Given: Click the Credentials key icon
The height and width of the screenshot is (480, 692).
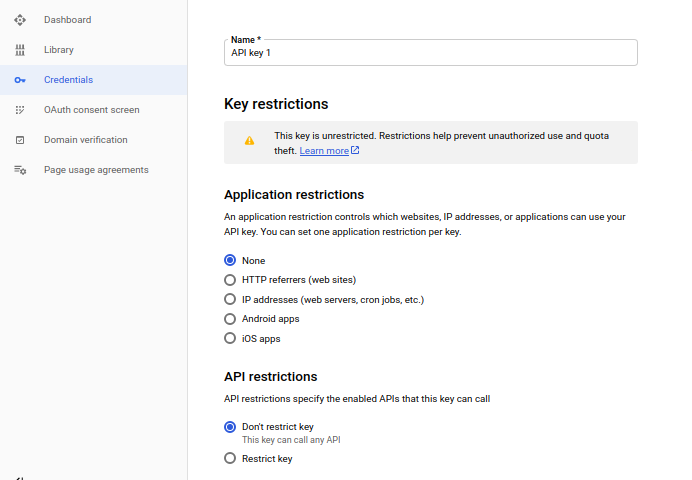Looking at the screenshot, I should [x=20, y=80].
